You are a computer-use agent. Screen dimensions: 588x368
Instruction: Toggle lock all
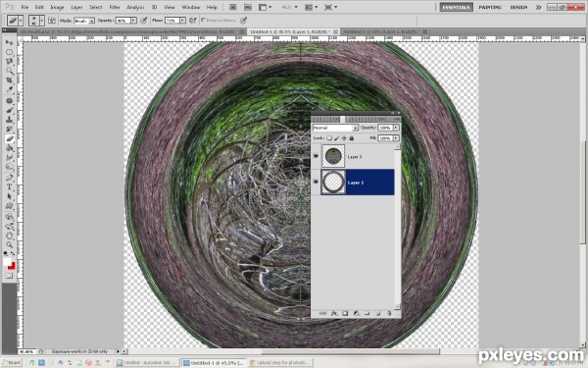click(352, 138)
